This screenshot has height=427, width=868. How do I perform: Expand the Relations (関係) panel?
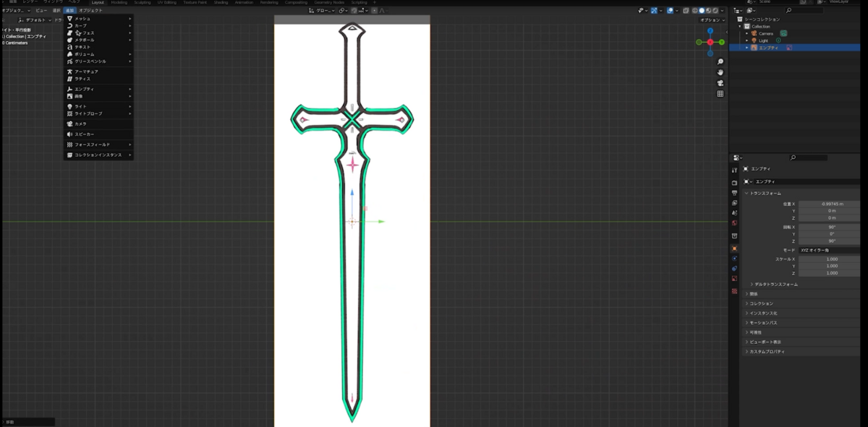coord(746,294)
